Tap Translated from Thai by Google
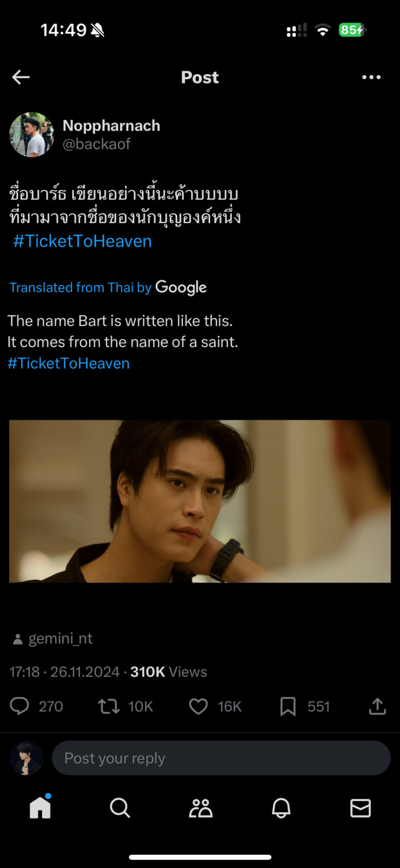 coord(108,287)
